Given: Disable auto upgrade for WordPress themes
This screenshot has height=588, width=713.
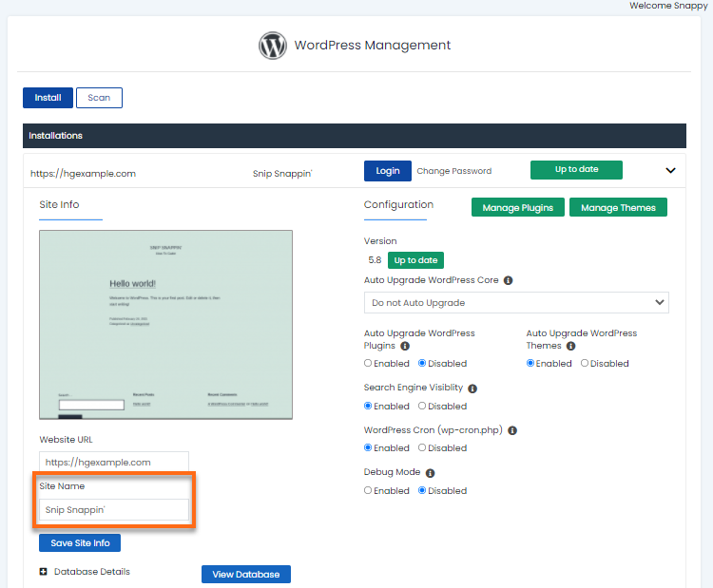Looking at the screenshot, I should click(x=585, y=363).
